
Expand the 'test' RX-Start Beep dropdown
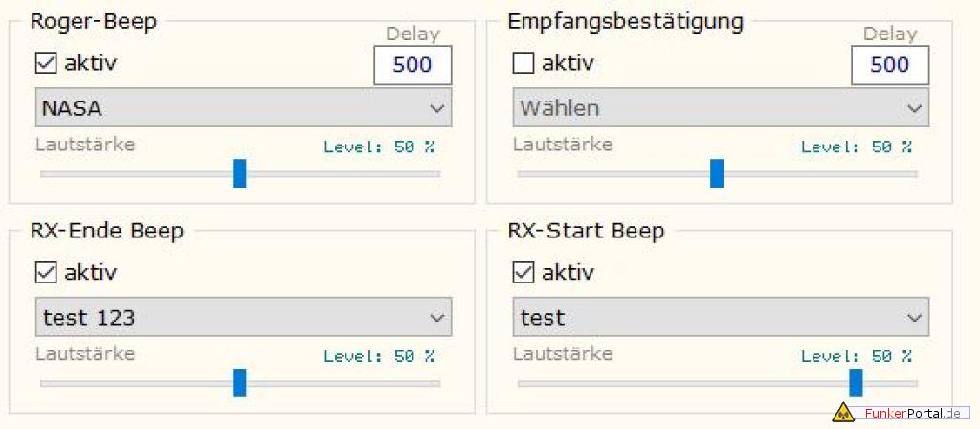pos(721,317)
